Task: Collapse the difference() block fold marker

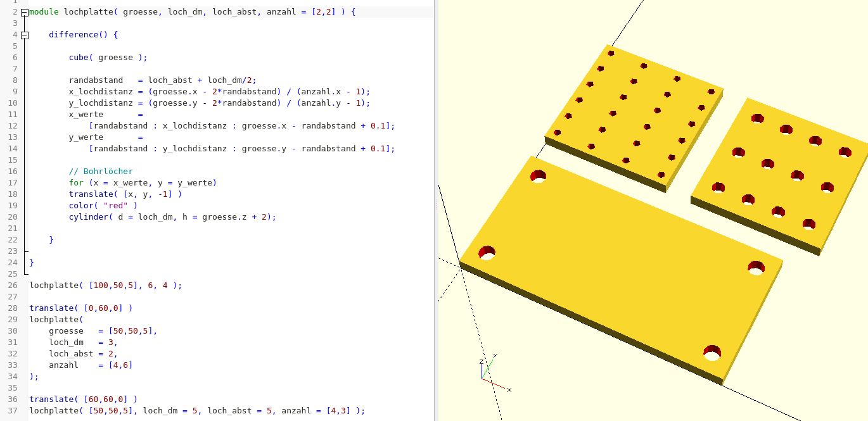Action: point(25,35)
